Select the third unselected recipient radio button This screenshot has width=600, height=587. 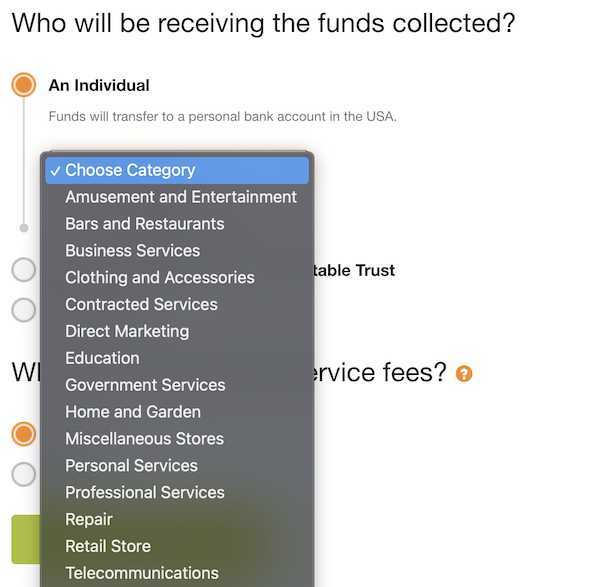tap(24, 310)
